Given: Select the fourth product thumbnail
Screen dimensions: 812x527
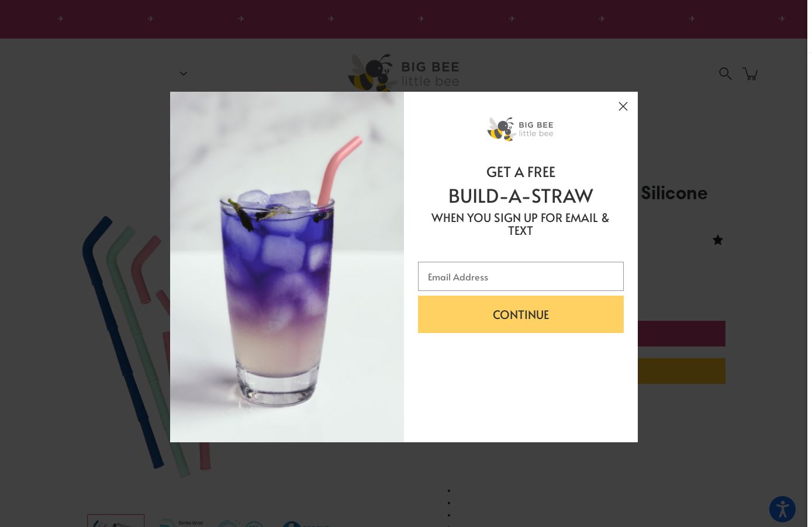Looking at the screenshot, I should [x=305, y=523].
